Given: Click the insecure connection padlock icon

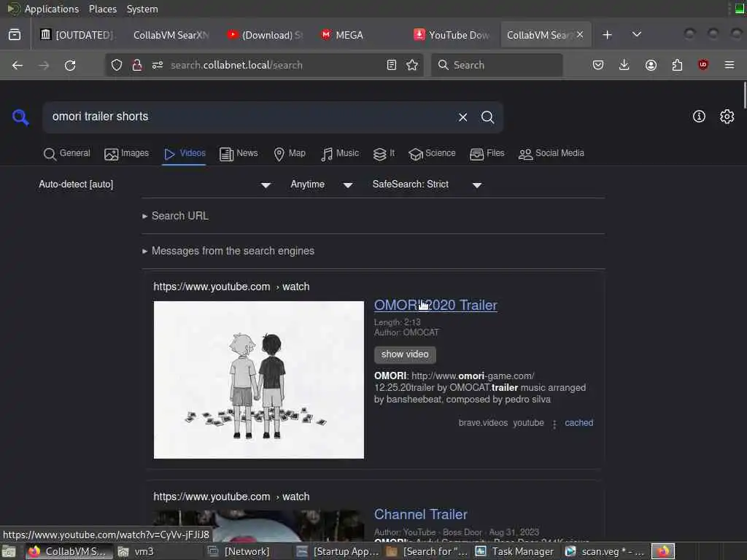Looking at the screenshot, I should [x=137, y=65].
